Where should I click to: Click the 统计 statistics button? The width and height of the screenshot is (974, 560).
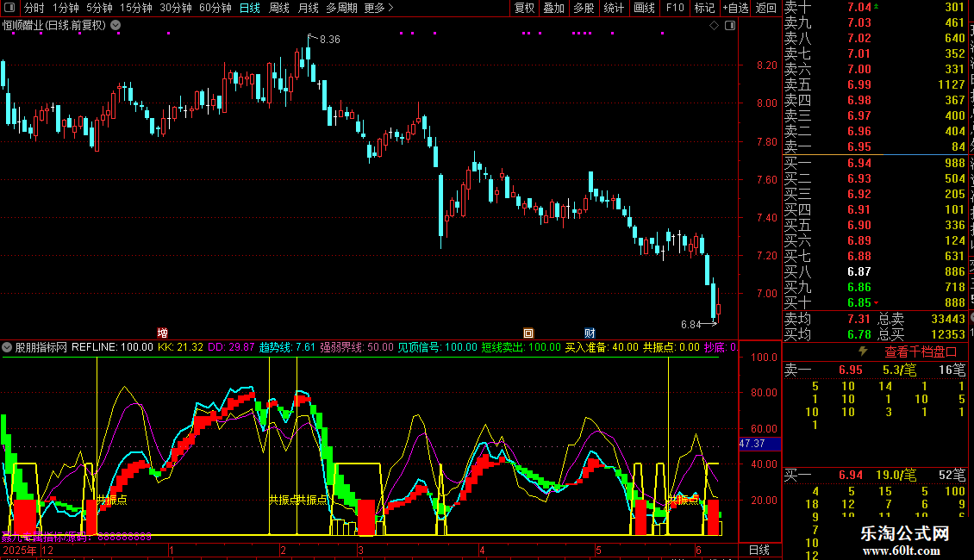614,8
